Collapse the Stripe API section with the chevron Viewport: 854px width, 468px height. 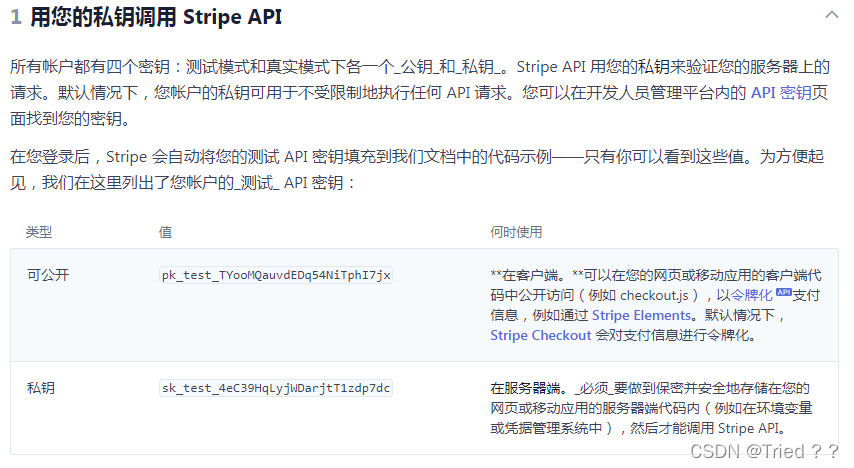click(831, 15)
